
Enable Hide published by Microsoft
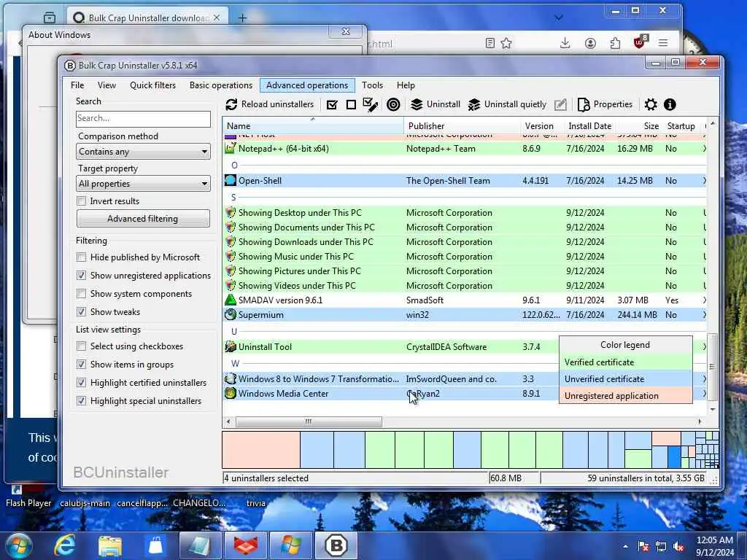[x=82, y=257]
